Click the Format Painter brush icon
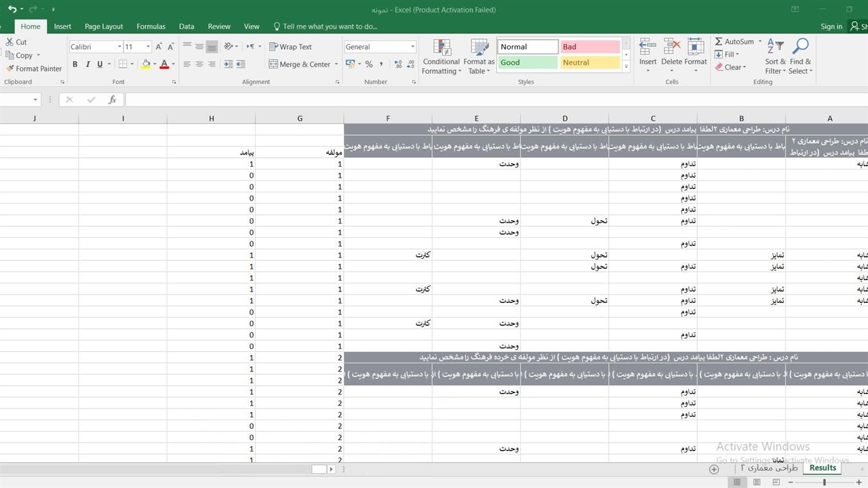Viewport: 868px width, 488px height. [10, 68]
